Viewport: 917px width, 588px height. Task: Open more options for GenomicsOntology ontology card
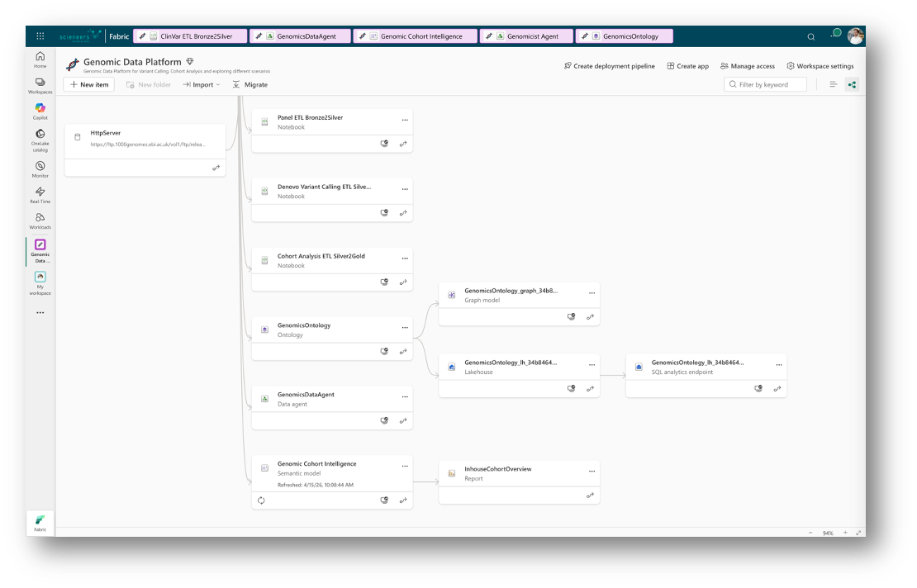tap(405, 328)
